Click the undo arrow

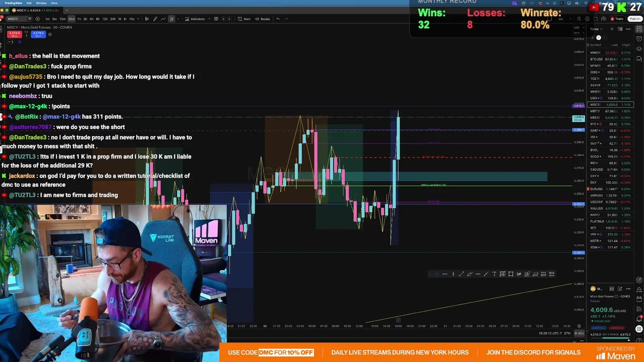click(x=278, y=19)
